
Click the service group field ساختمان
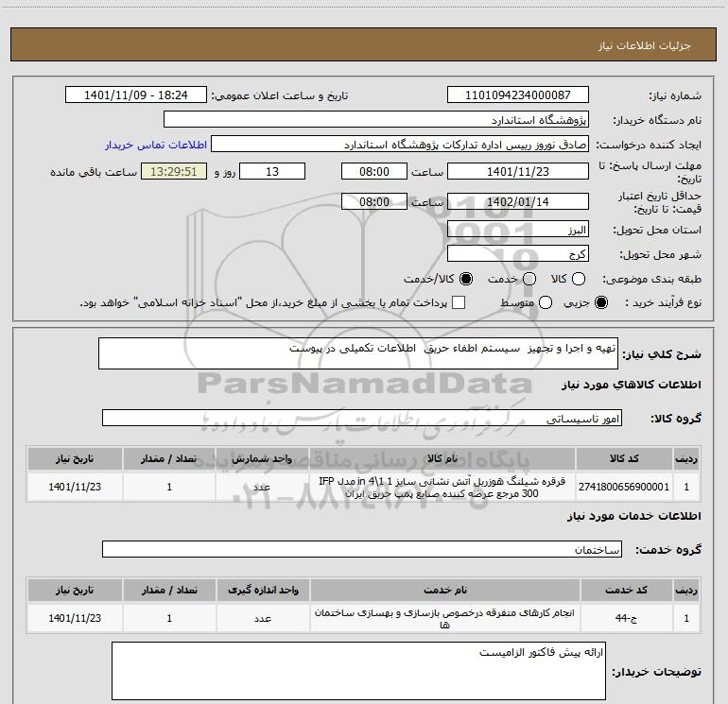pyautogui.click(x=362, y=549)
